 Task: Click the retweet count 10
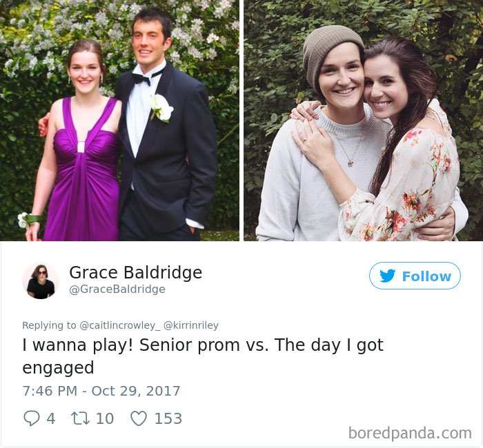tap(105, 419)
